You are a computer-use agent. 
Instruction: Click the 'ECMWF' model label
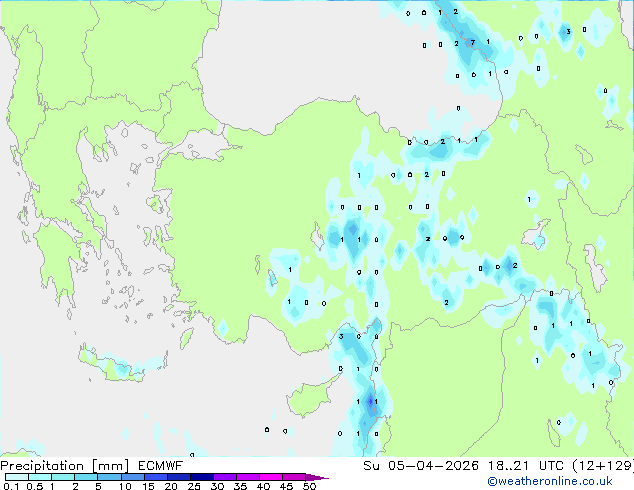[x=161, y=465]
